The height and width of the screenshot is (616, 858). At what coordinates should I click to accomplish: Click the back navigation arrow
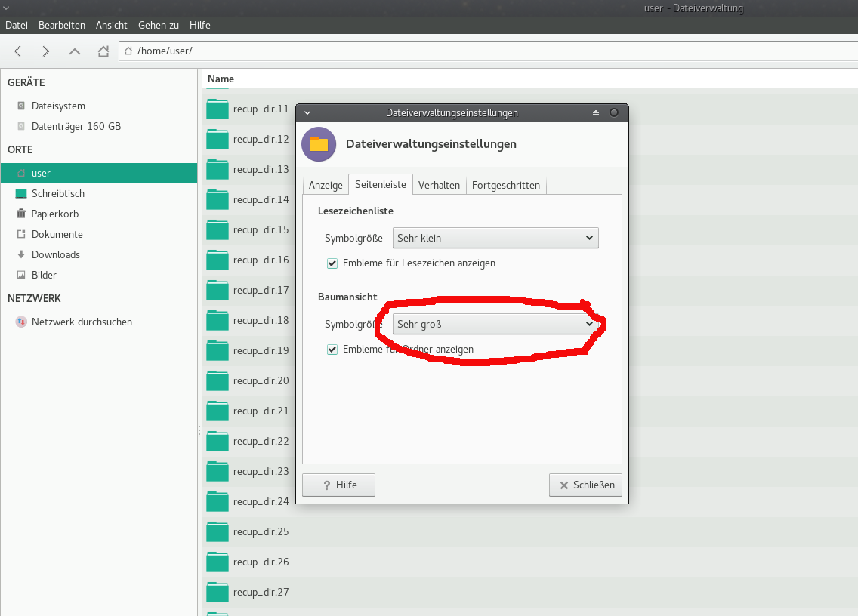[18, 51]
